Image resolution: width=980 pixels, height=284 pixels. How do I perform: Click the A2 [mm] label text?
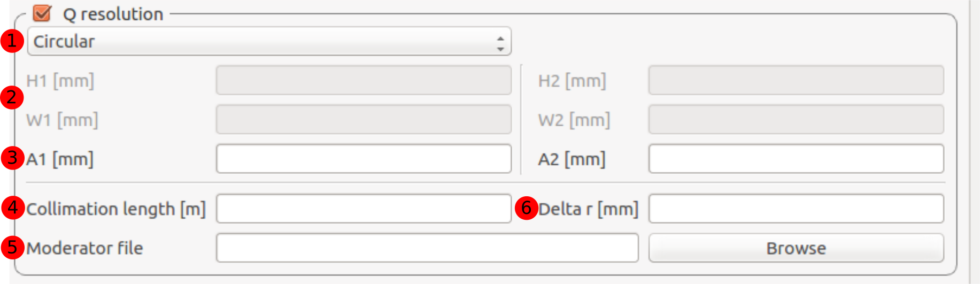pyautogui.click(x=572, y=159)
